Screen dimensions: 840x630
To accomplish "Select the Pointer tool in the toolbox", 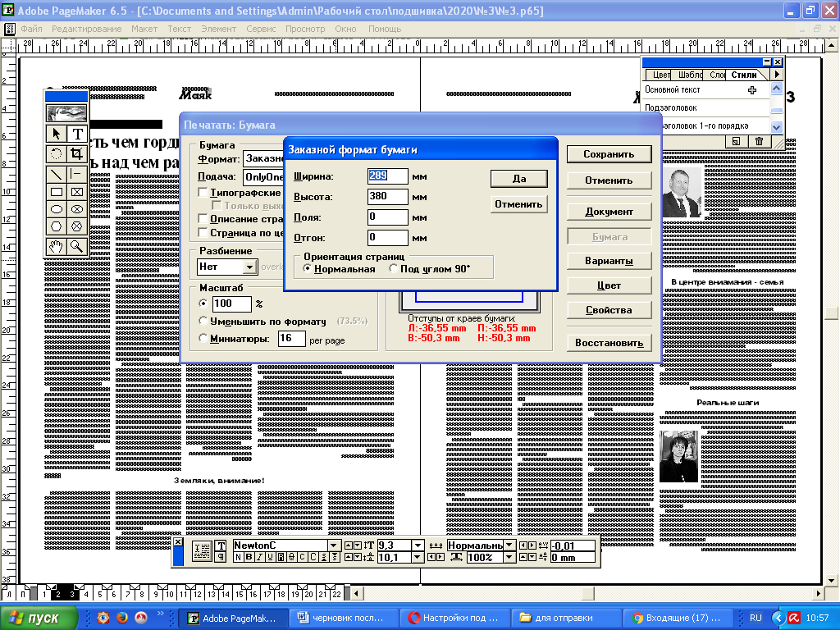I will pyautogui.click(x=57, y=134).
